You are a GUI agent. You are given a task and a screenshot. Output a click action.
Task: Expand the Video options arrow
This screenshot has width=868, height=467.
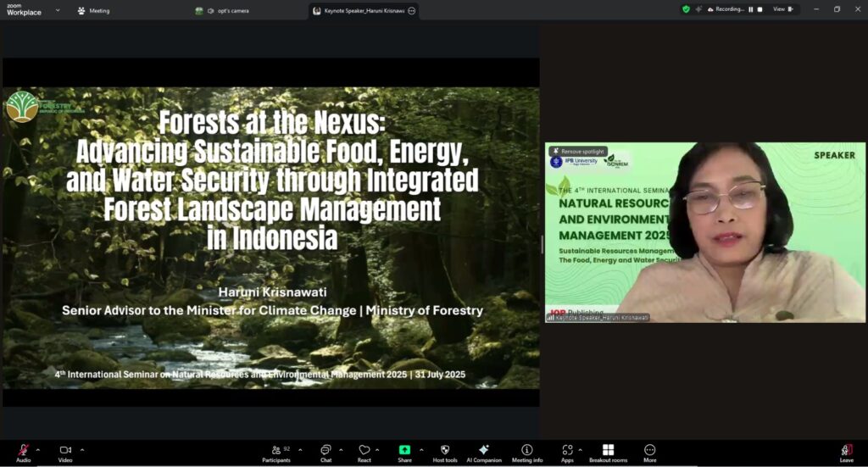tap(81, 450)
